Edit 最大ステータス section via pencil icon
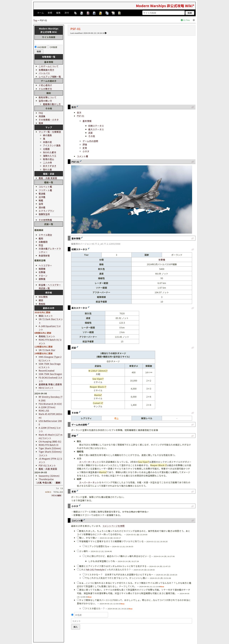The image size is (229, 644). (x=88, y=308)
